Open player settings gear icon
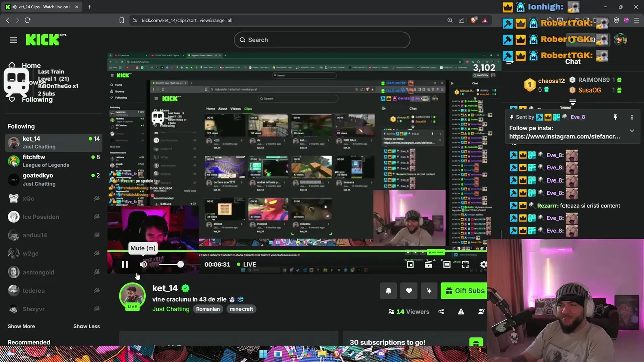The height and width of the screenshot is (362, 644). pyautogui.click(x=484, y=264)
